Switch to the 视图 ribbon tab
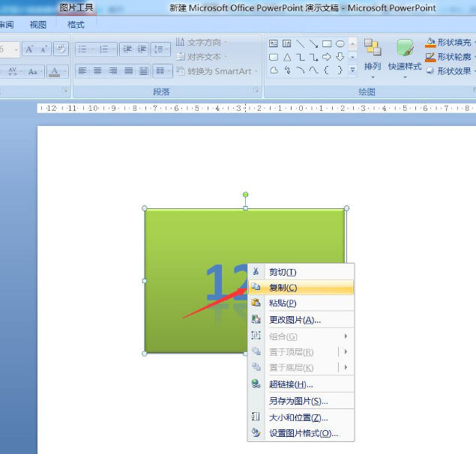The height and width of the screenshot is (454, 476). click(37, 25)
